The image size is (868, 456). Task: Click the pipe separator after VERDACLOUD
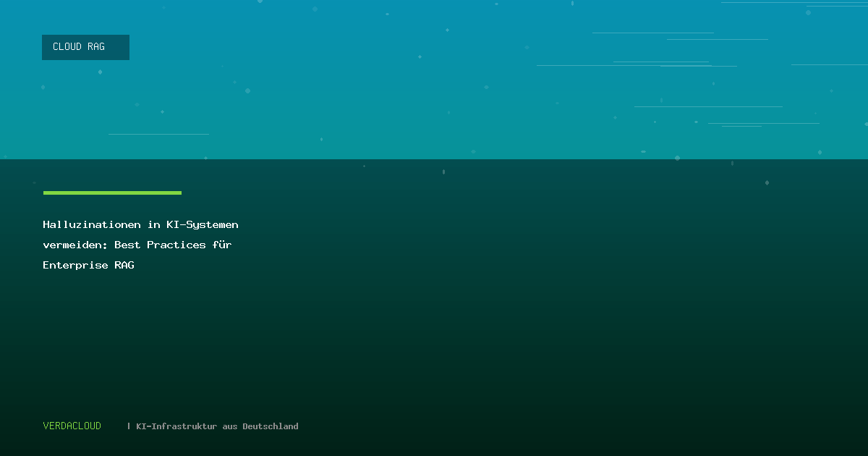129,426
